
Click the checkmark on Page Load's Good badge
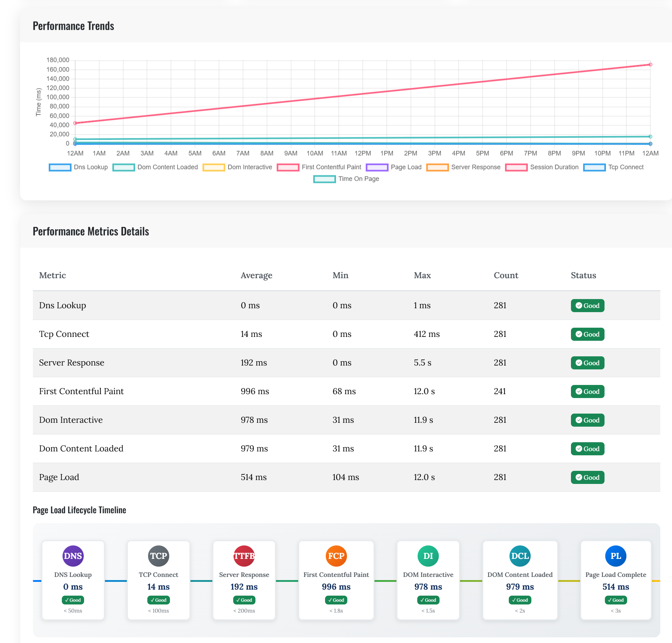click(x=578, y=477)
